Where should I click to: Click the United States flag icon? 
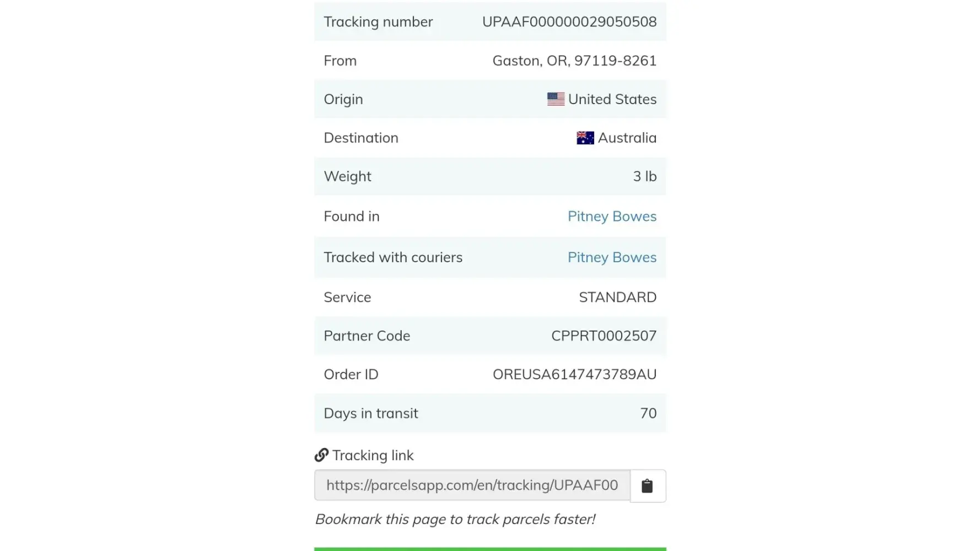tap(556, 99)
